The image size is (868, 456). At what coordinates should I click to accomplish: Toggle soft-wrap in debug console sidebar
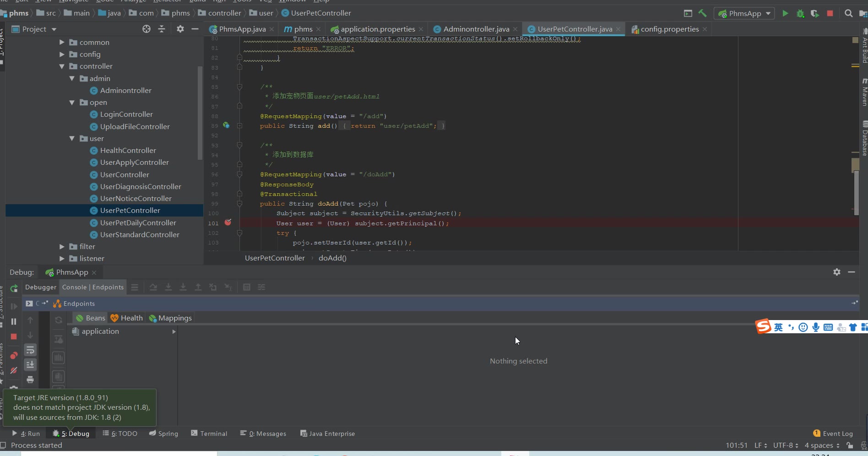click(x=30, y=350)
